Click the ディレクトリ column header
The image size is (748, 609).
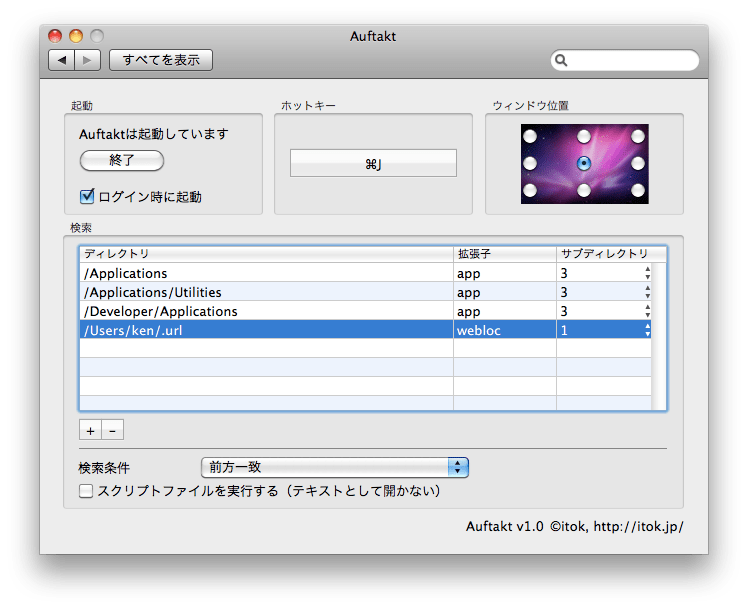pyautogui.click(x=266, y=254)
